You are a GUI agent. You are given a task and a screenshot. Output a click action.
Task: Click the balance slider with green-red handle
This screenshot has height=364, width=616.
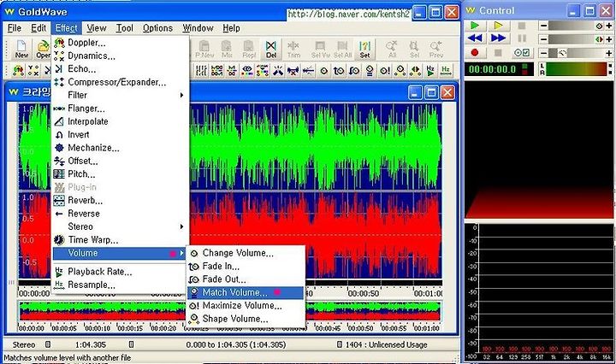[576, 39]
